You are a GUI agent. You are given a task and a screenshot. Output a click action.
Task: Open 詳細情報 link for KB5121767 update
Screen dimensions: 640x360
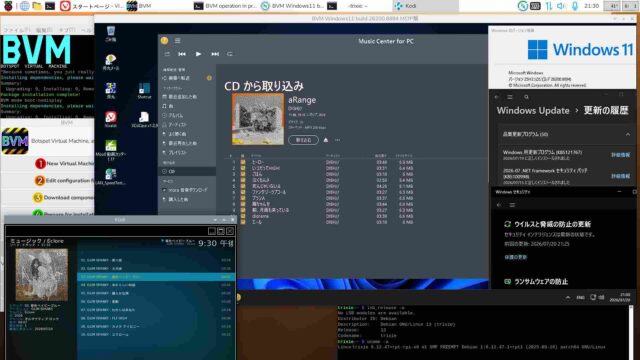620,155
